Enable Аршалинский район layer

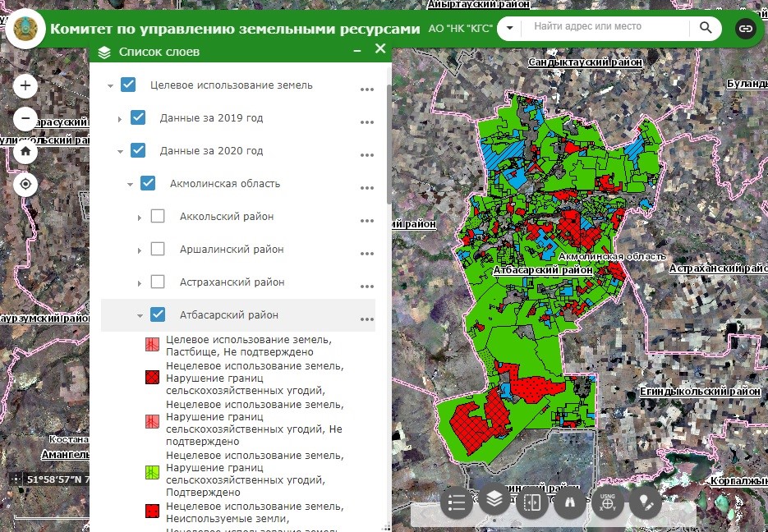pyautogui.click(x=158, y=249)
